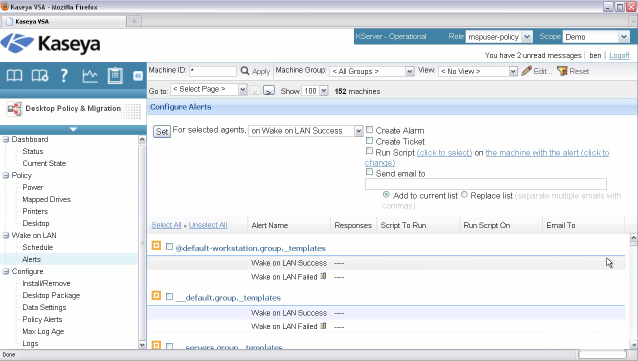The width and height of the screenshot is (638, 361).
Task: Check the @default-workstation.group._templates checkbox
Action: point(169,246)
